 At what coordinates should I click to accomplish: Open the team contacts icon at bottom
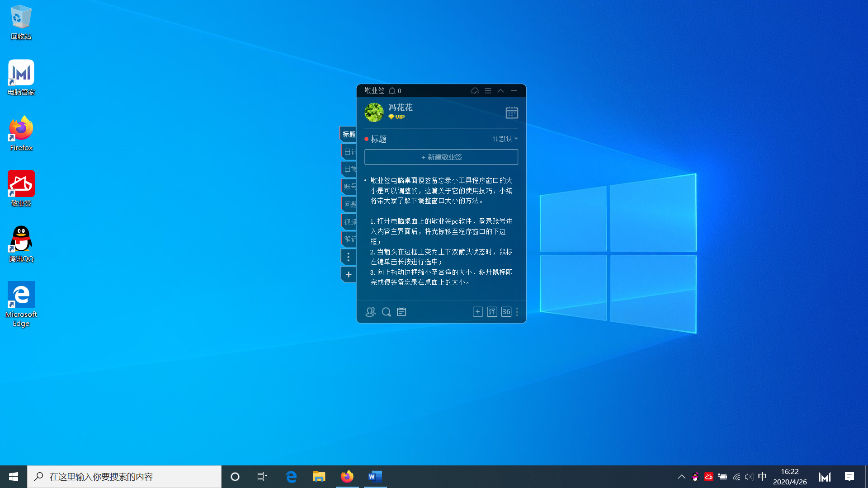tap(370, 312)
